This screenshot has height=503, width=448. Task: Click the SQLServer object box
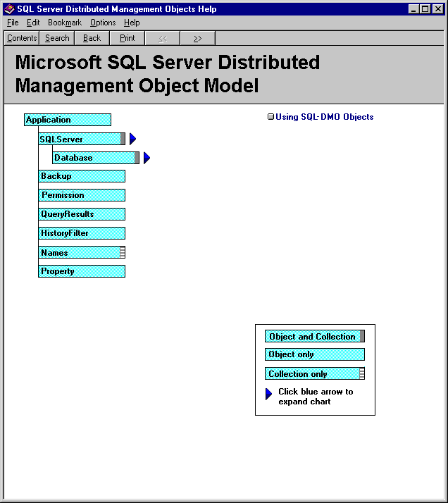click(x=75, y=139)
